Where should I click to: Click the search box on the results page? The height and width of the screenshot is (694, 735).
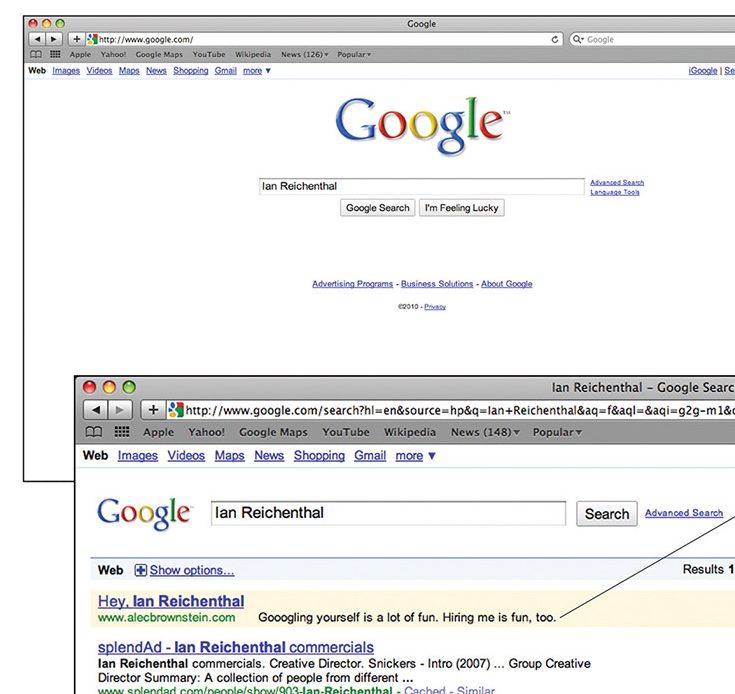coord(388,513)
